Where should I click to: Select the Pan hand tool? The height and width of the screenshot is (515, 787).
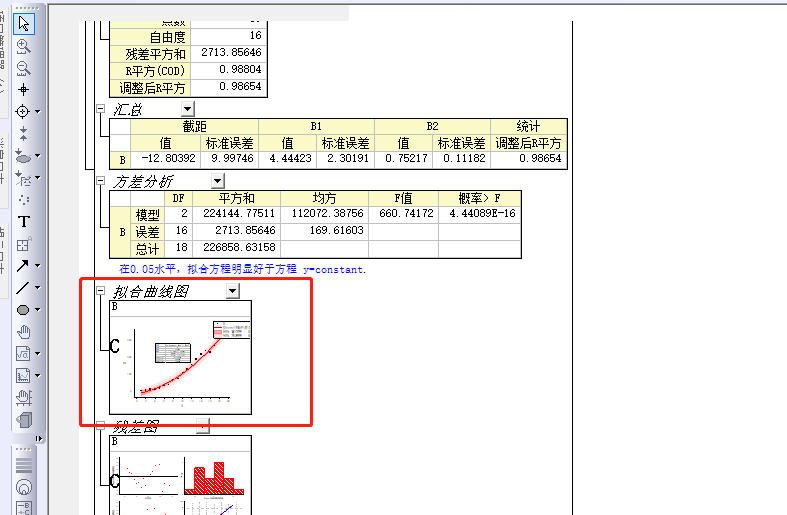click(24, 332)
